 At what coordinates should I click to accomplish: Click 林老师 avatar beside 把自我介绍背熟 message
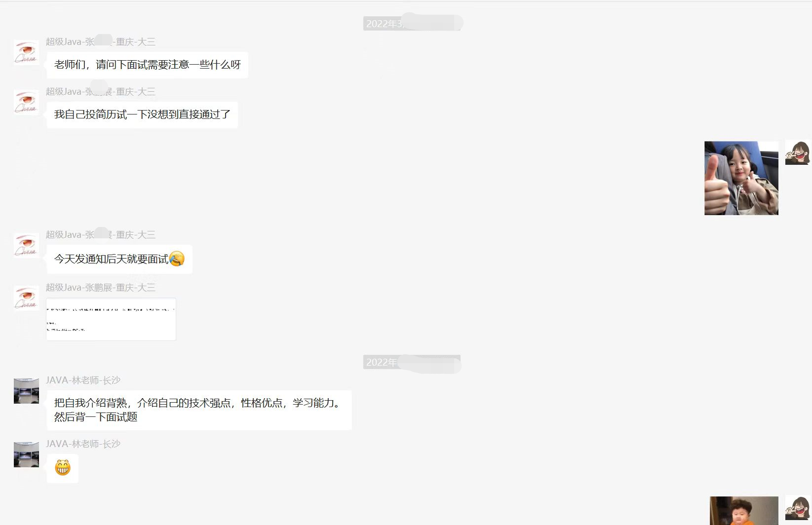coord(26,391)
